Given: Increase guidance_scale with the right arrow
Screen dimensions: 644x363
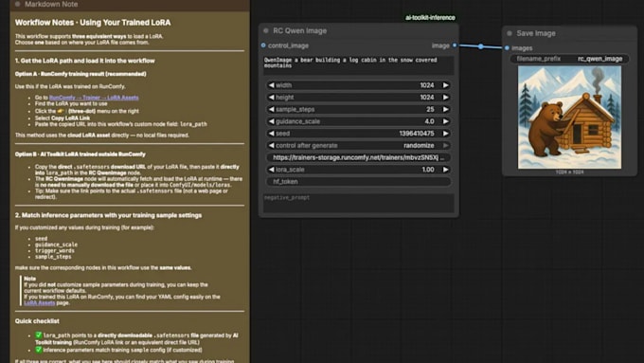Looking at the screenshot, I should coord(446,121).
